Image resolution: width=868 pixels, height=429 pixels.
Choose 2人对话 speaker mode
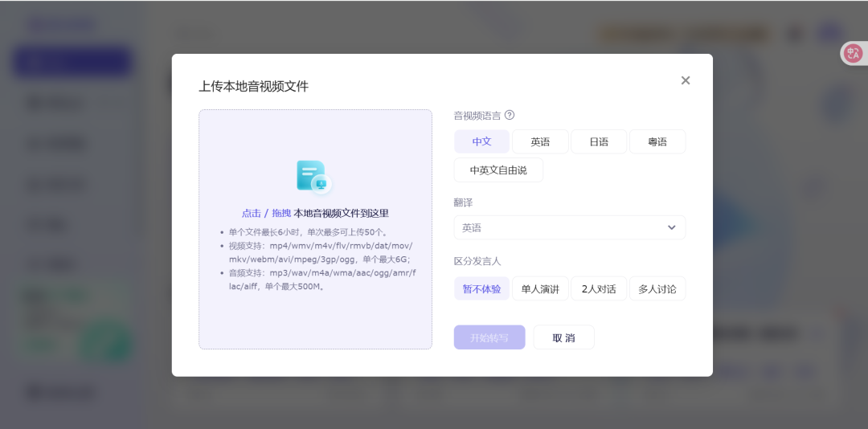coord(599,288)
